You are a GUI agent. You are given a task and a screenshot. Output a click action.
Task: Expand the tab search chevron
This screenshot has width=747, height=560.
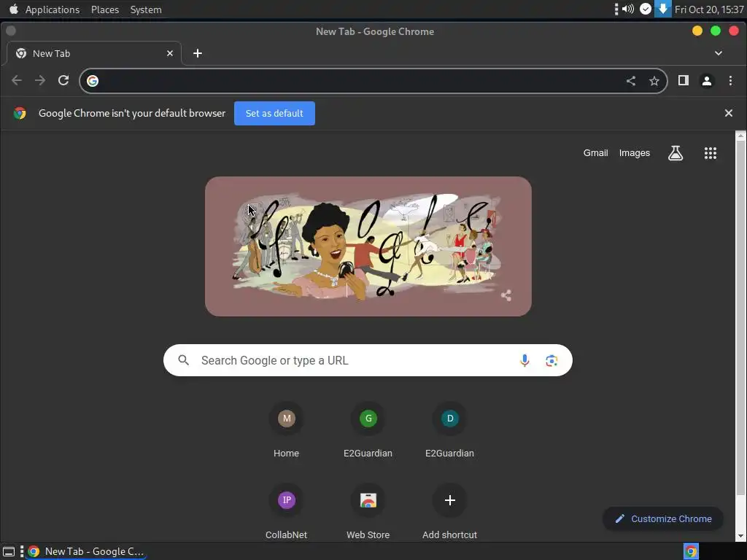(719, 52)
